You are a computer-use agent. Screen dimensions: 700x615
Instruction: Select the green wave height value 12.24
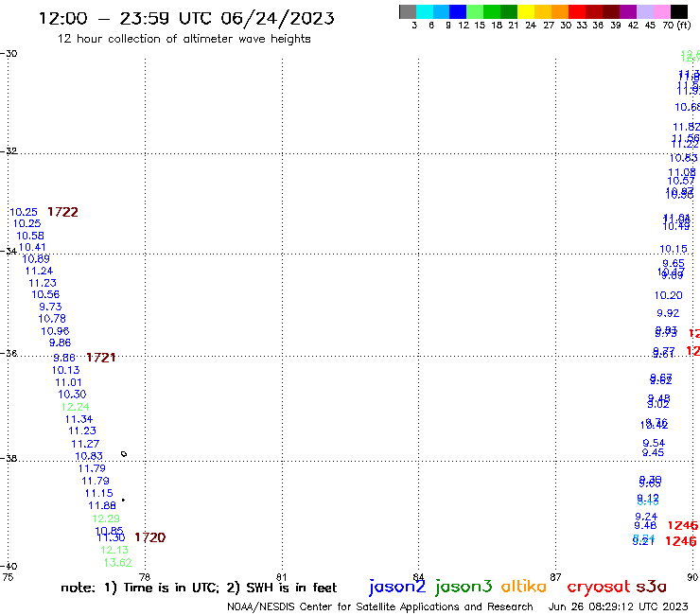[x=75, y=407]
